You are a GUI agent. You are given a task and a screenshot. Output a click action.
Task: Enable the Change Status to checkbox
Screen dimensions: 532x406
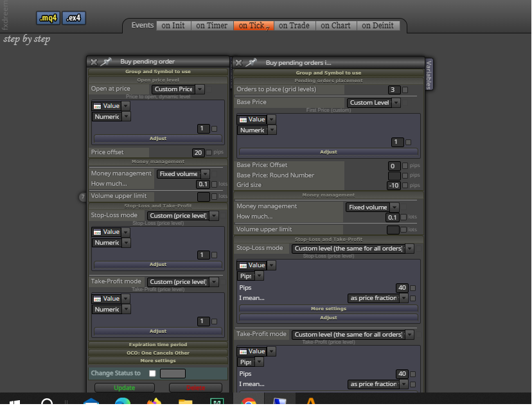tap(152, 373)
